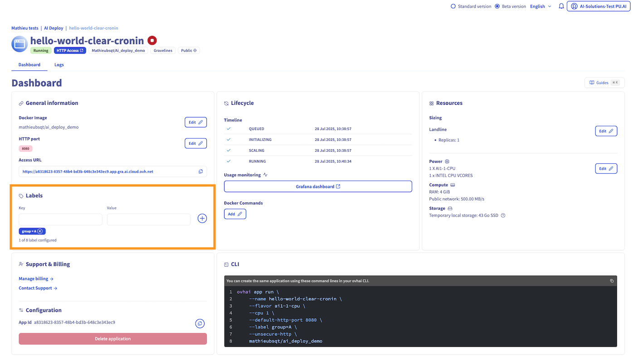Screen dimensions: 635x364
Task: Open the Grafana dashboard
Action: point(317,186)
